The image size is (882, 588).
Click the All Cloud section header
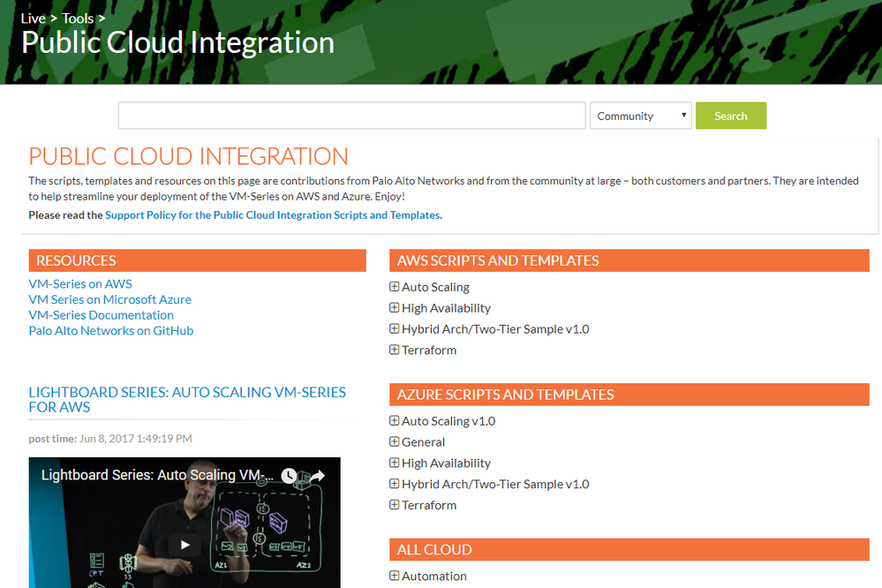[x=629, y=550]
